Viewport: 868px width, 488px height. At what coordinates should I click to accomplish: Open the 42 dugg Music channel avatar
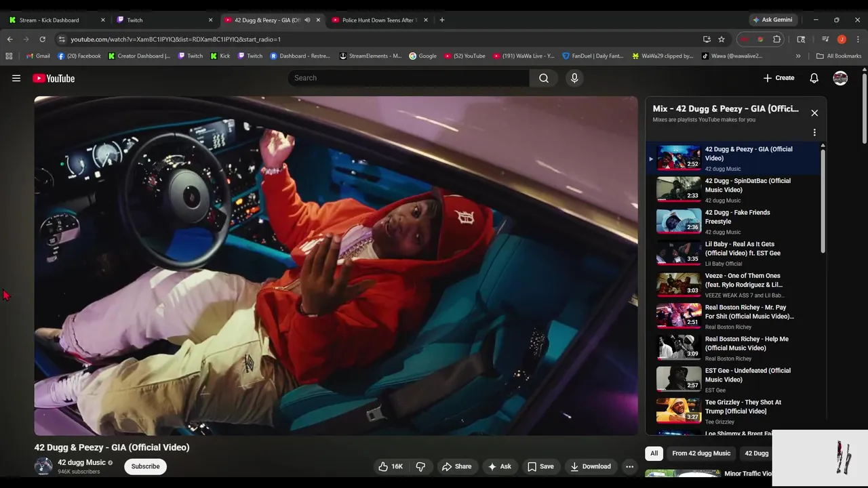click(x=43, y=466)
